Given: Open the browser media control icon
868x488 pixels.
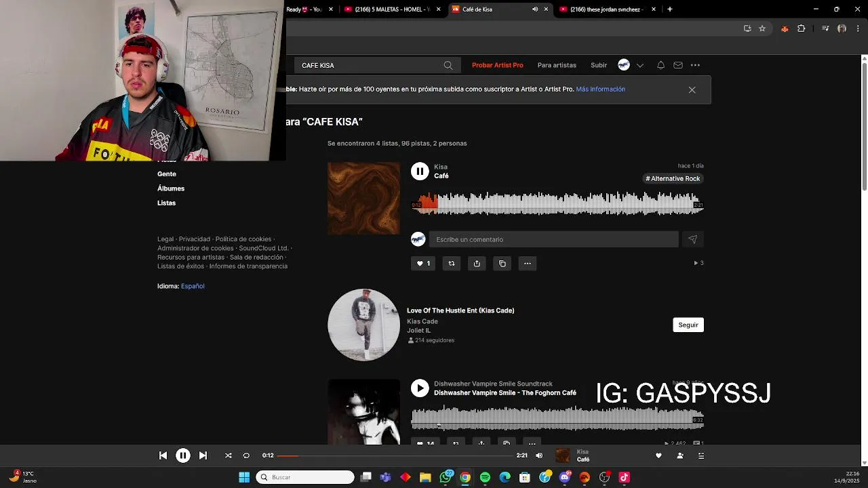Looking at the screenshot, I should (825, 28).
